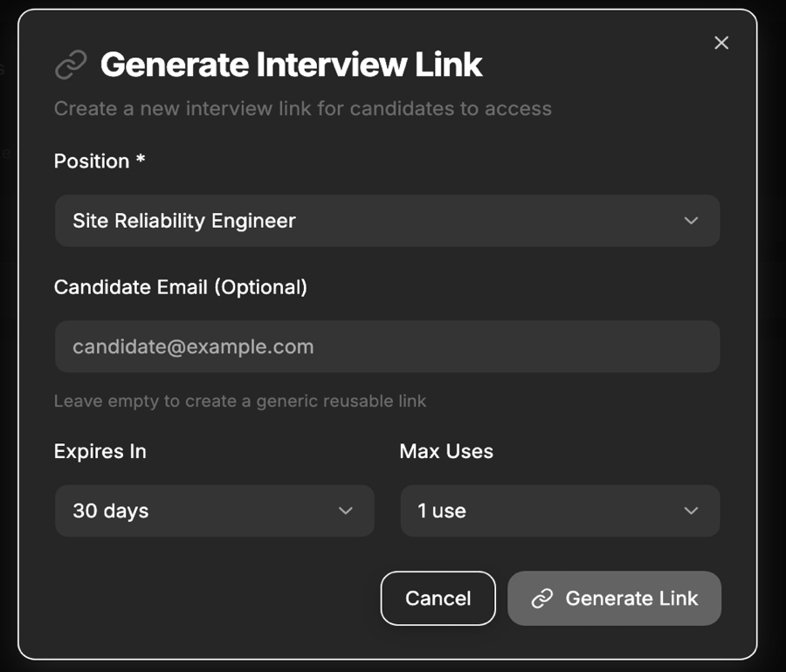Image resolution: width=786 pixels, height=672 pixels.
Task: Click the chevron on the Expires In dropdown
Action: [x=346, y=511]
